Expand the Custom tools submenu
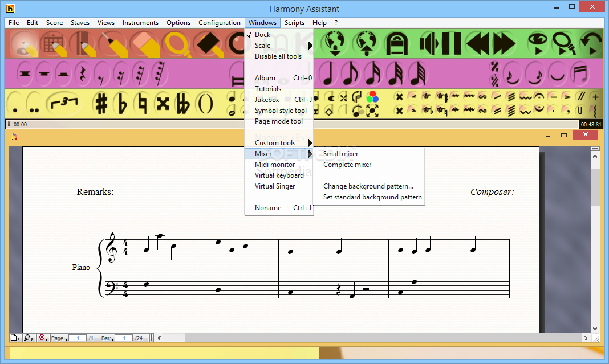Image resolution: width=609 pixels, height=364 pixels. click(x=279, y=143)
